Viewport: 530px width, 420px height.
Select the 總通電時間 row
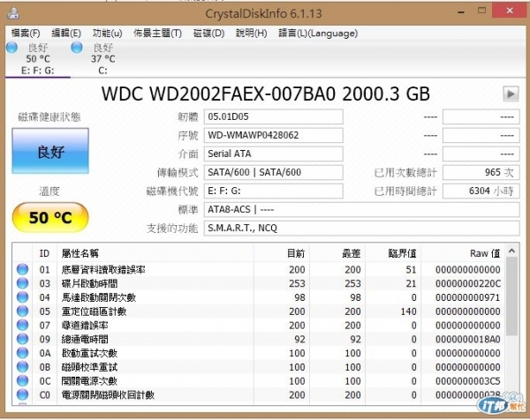(259, 339)
